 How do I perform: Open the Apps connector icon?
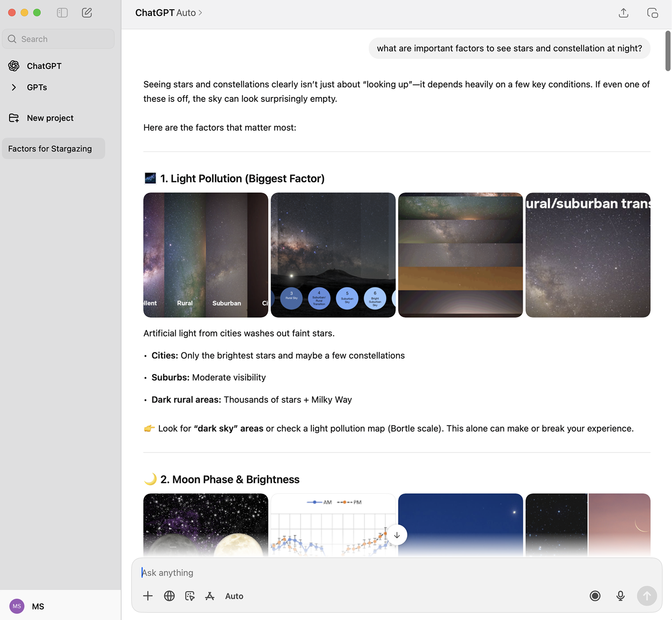coord(210,596)
